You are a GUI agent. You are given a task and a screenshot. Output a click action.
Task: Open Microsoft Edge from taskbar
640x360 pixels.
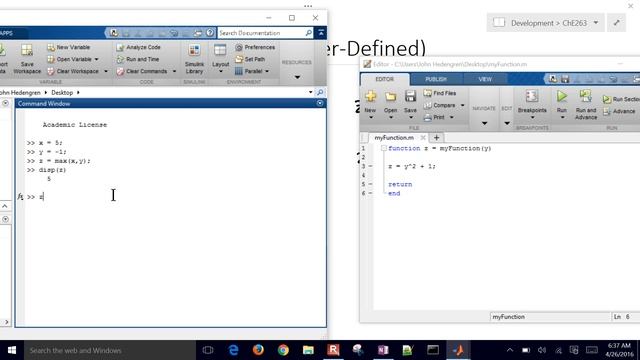233,350
